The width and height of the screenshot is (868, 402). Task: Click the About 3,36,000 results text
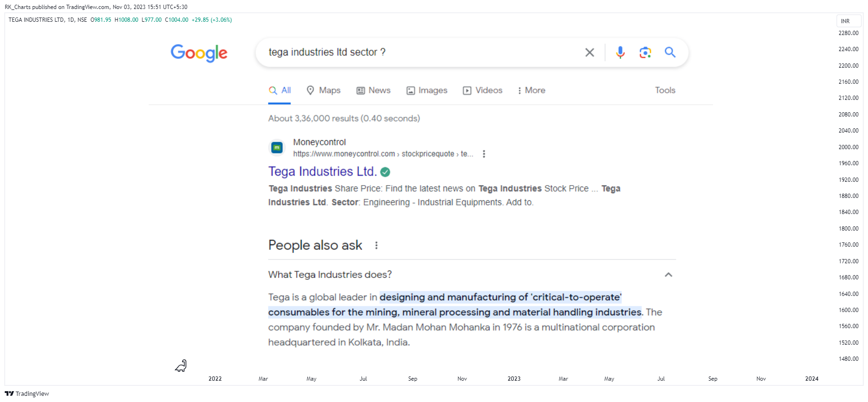(344, 118)
